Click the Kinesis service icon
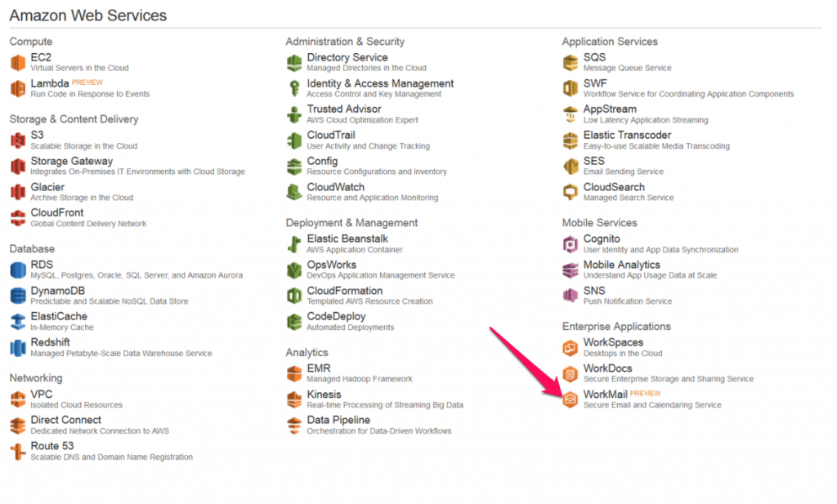Image resolution: width=837 pixels, height=504 pixels. pyautogui.click(x=294, y=399)
